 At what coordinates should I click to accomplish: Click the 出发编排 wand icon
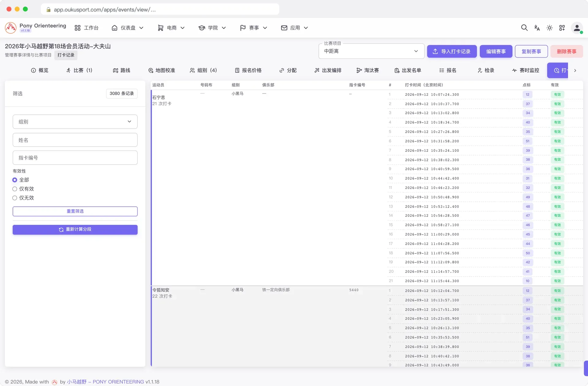click(x=317, y=71)
